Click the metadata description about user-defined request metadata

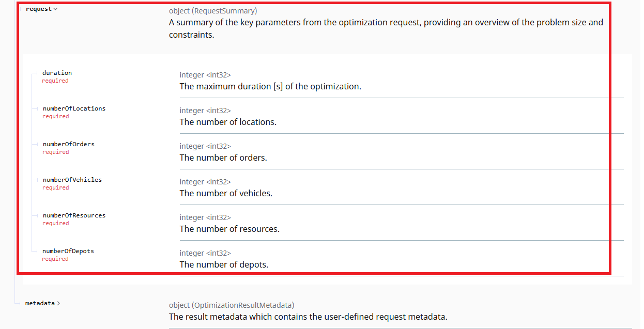pos(308,317)
